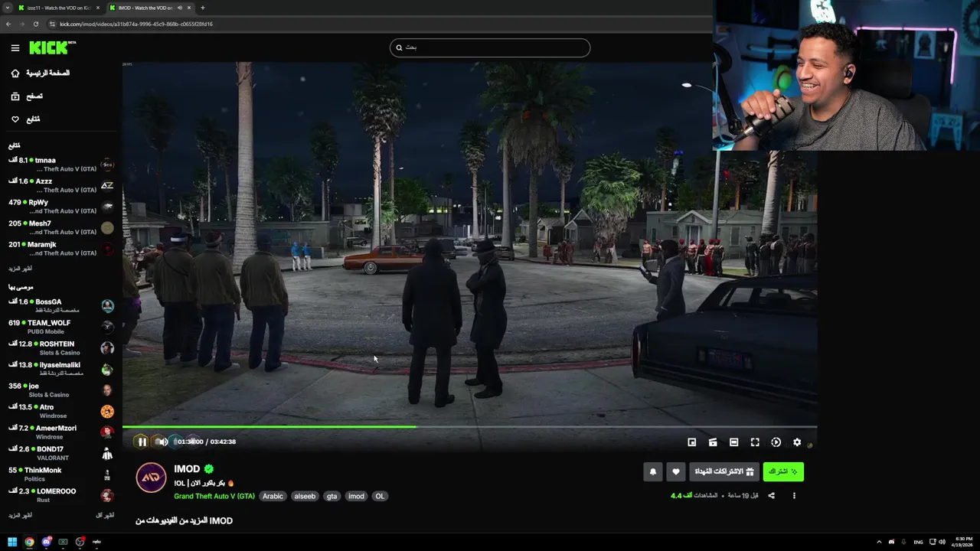Click the KICK logo
This screenshot has width=980, height=551.
[x=52, y=47]
